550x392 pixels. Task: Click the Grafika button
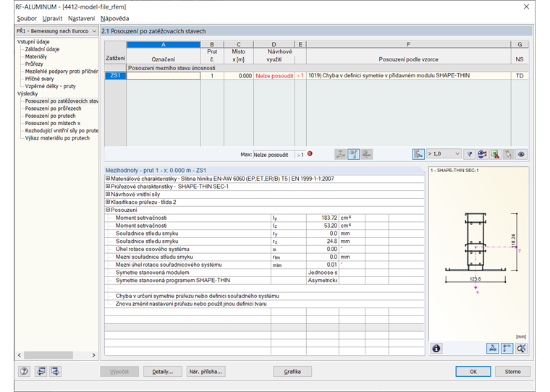(292, 372)
